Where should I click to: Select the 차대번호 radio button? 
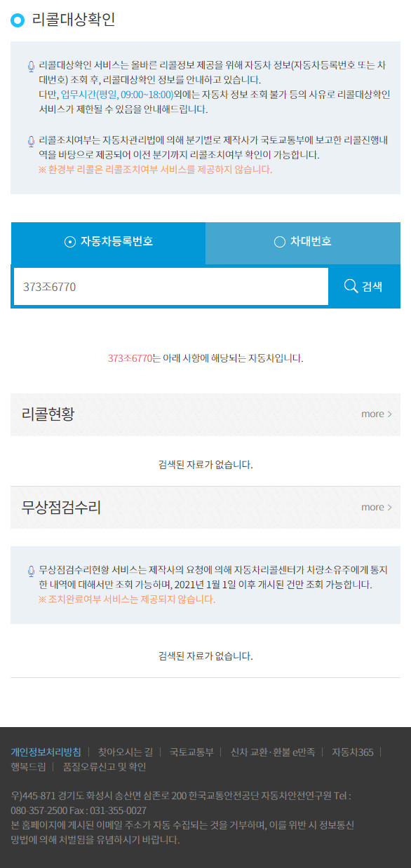click(x=279, y=242)
